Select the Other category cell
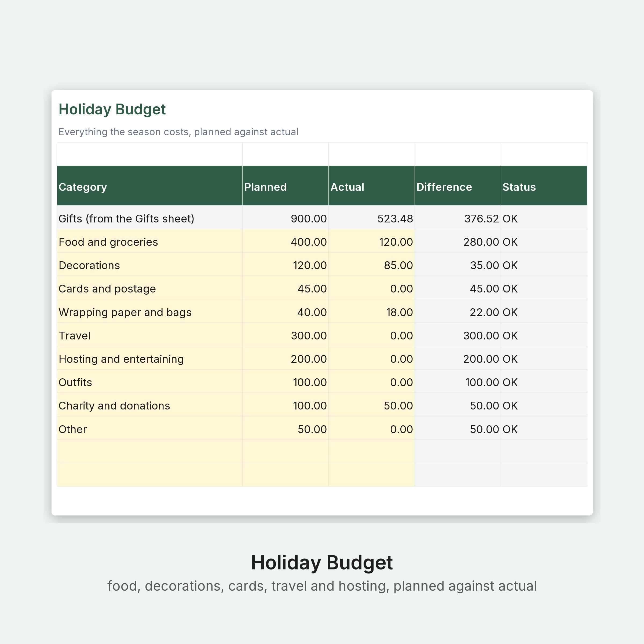Viewport: 644px width, 644px height. tap(150, 428)
